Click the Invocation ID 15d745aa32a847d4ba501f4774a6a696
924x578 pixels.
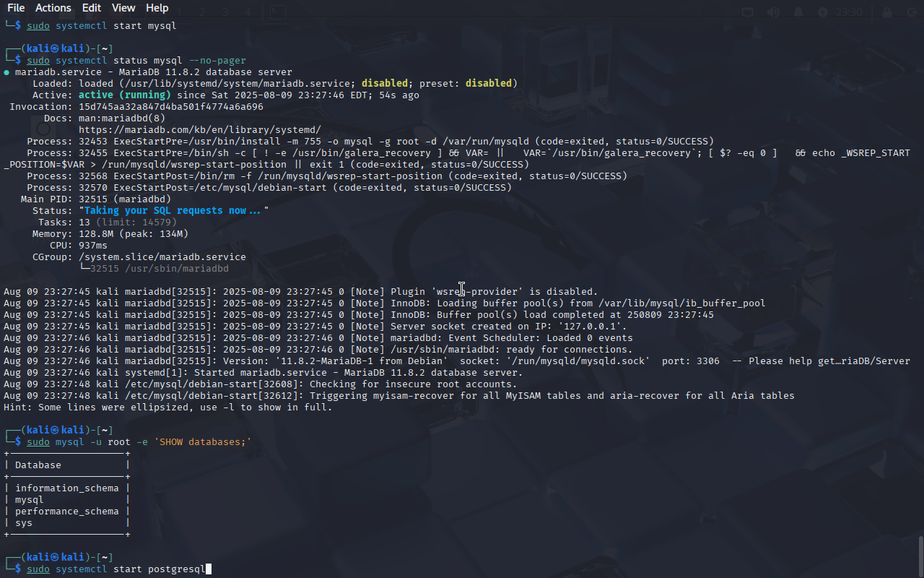point(171,107)
